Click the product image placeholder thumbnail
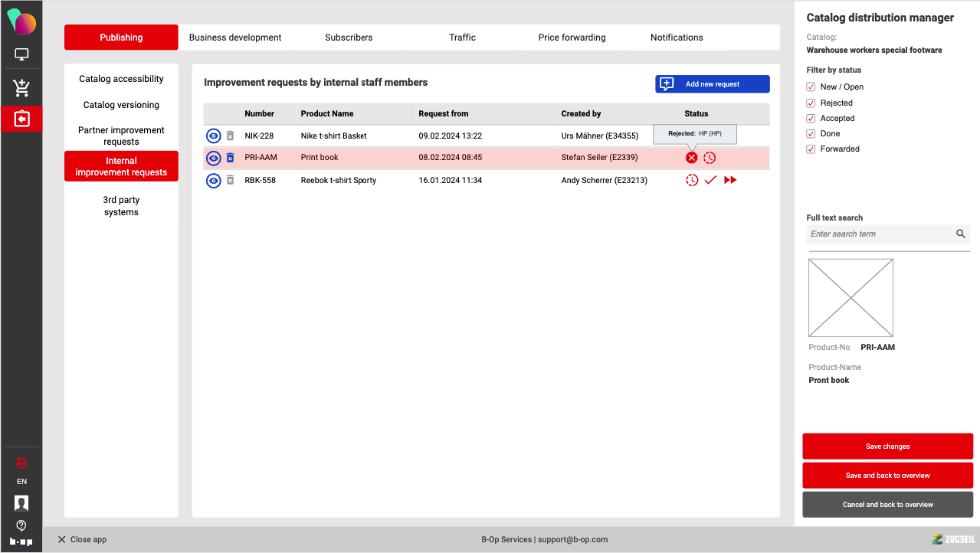 [x=851, y=297]
